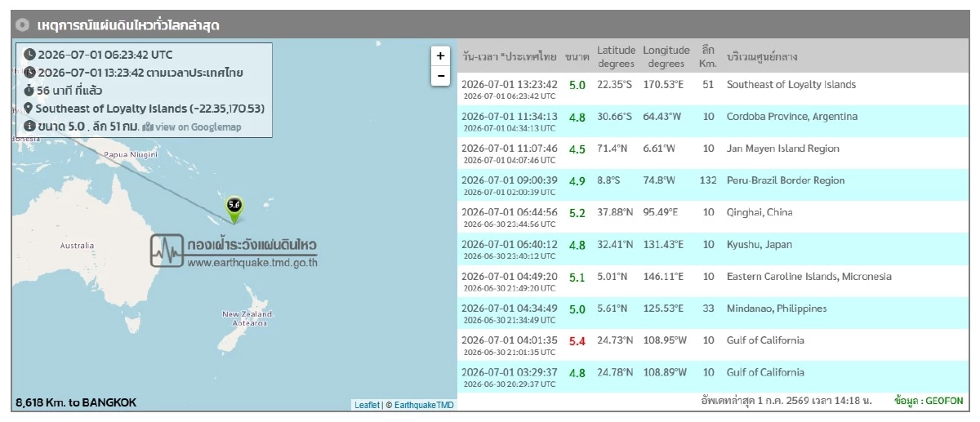Open the Leaflet attribution link
Image resolution: width=980 pixels, height=422 pixels.
pyautogui.click(x=367, y=405)
